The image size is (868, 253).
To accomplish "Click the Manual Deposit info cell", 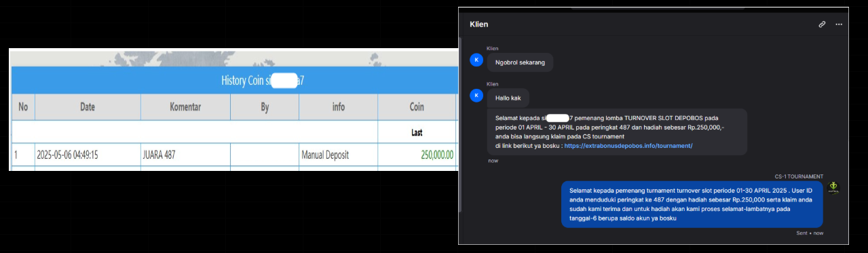I will click(x=339, y=155).
